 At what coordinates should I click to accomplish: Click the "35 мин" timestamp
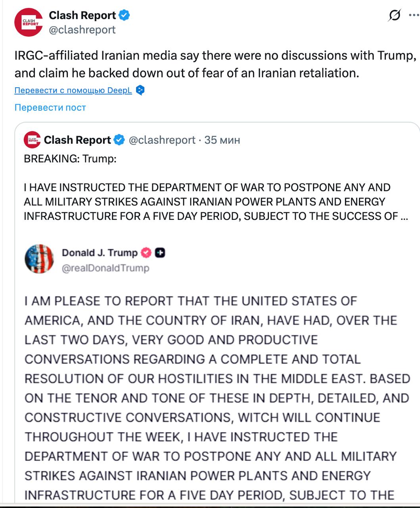222,140
